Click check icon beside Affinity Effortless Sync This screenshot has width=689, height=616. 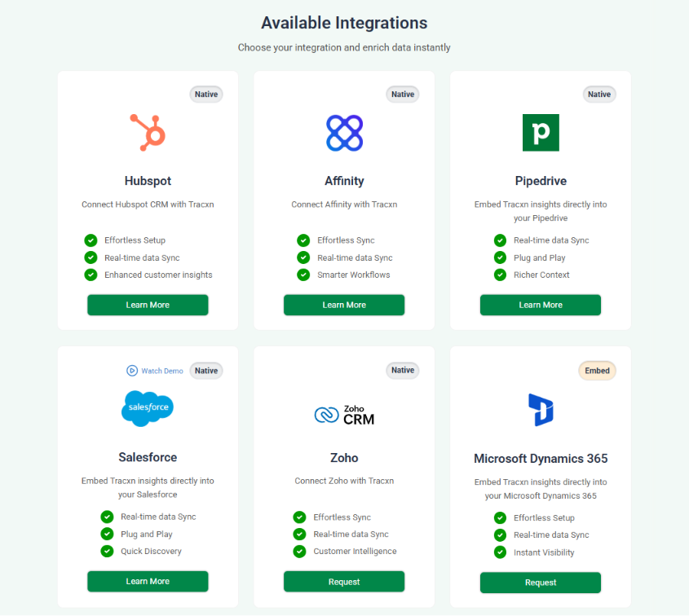pos(303,240)
